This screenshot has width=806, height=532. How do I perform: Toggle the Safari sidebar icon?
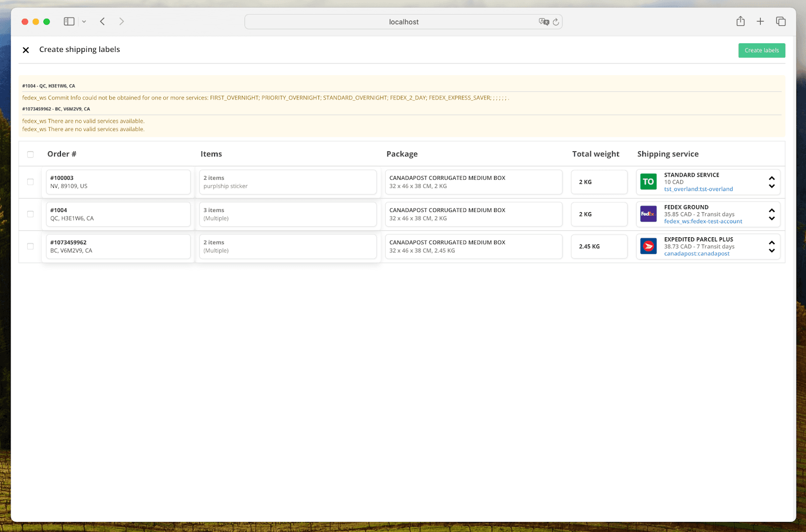(x=69, y=21)
